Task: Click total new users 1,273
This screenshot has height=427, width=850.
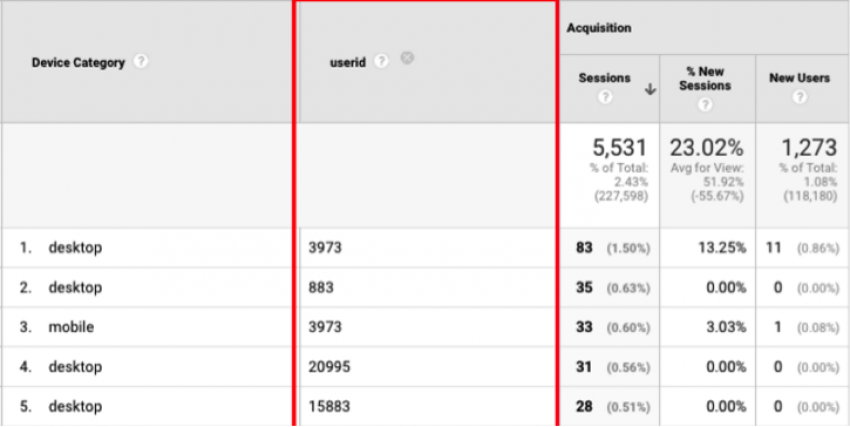Action: (x=809, y=147)
